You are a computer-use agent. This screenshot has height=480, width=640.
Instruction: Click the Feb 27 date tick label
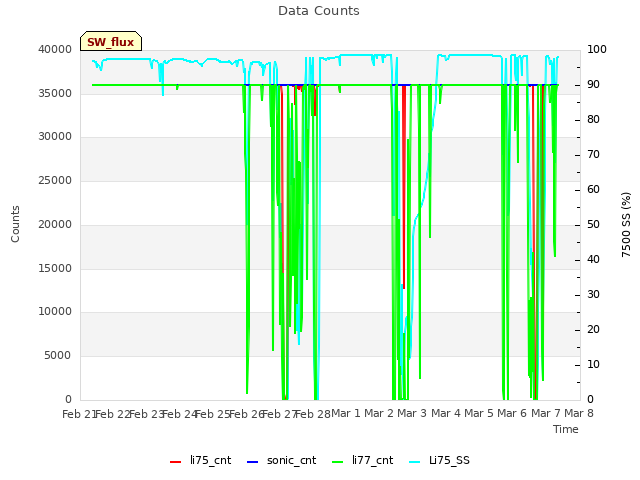click(280, 414)
